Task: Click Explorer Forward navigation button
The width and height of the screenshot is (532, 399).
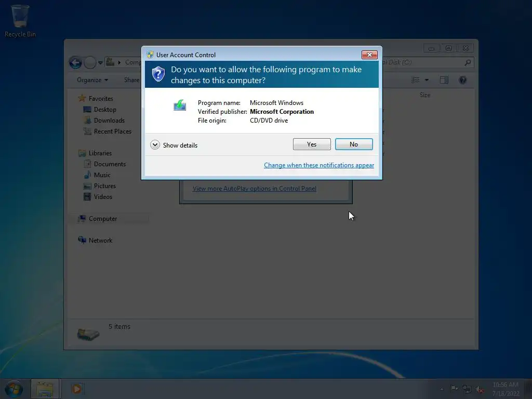Action: [90, 62]
